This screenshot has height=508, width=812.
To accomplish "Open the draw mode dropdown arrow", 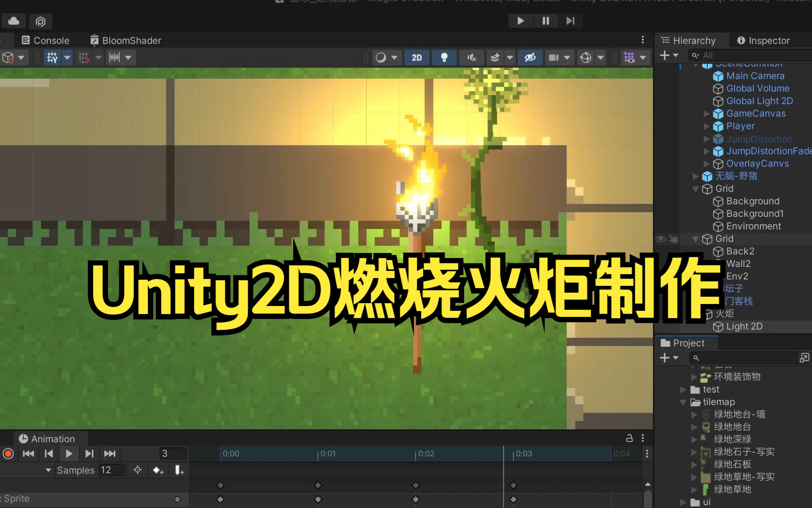I will click(x=394, y=58).
